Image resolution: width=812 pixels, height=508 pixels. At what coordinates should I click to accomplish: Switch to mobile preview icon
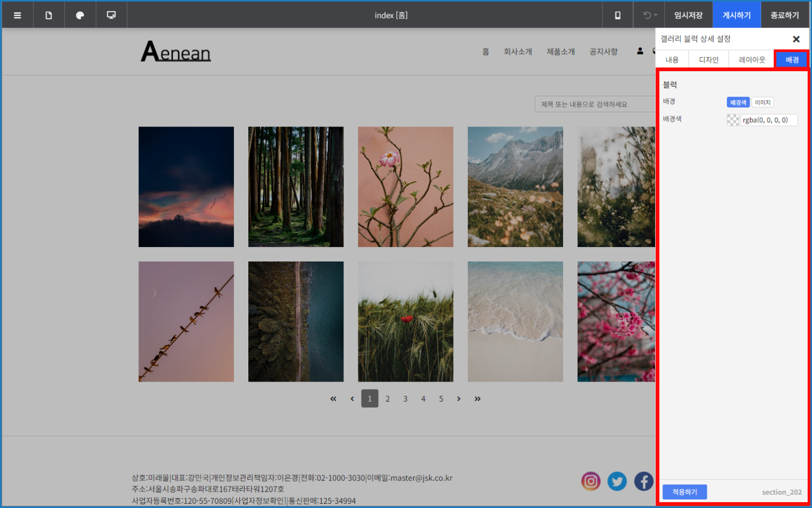coord(617,15)
